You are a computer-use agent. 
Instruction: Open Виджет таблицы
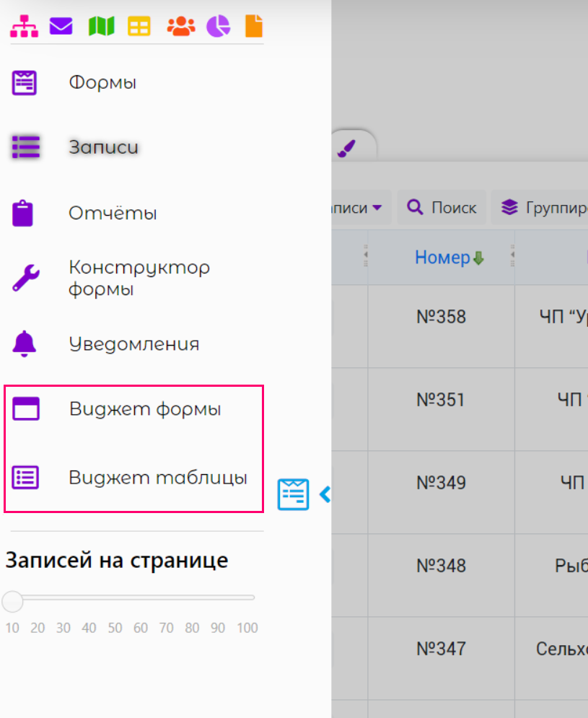tap(157, 478)
